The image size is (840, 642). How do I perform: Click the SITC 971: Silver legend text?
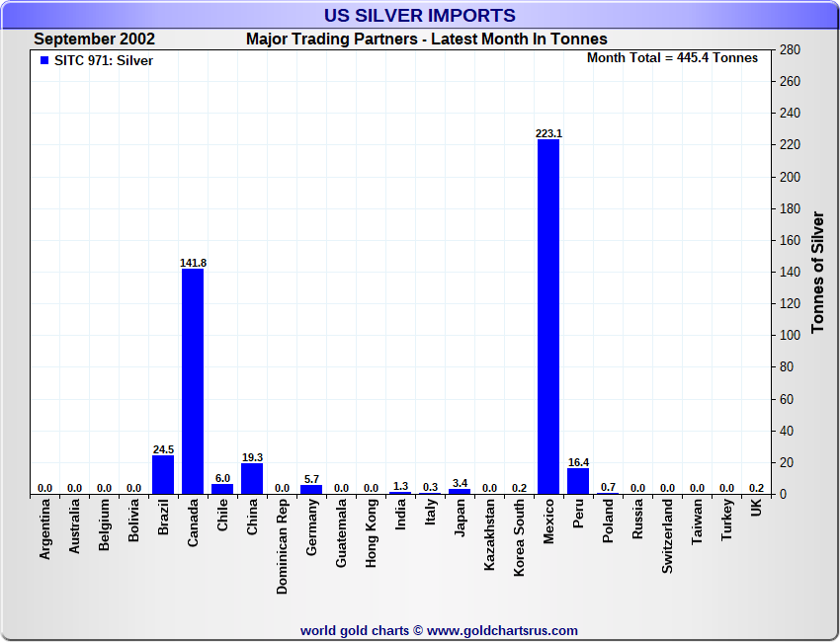pos(104,61)
